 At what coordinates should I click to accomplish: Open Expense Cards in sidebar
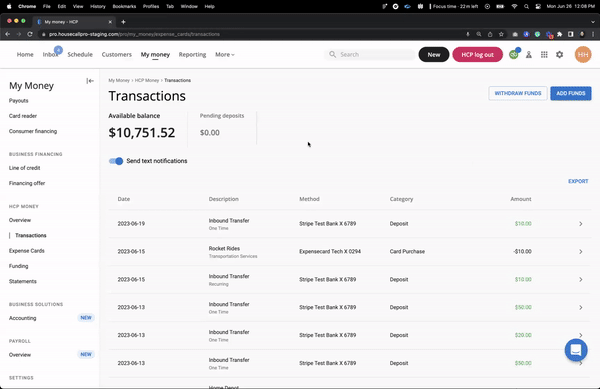click(27, 251)
